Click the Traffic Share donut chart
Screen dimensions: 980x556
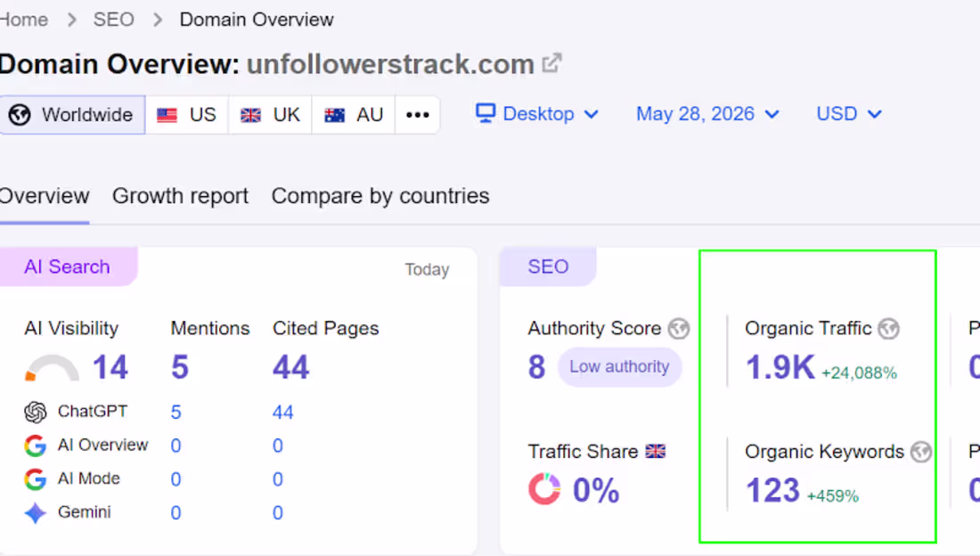tap(544, 488)
